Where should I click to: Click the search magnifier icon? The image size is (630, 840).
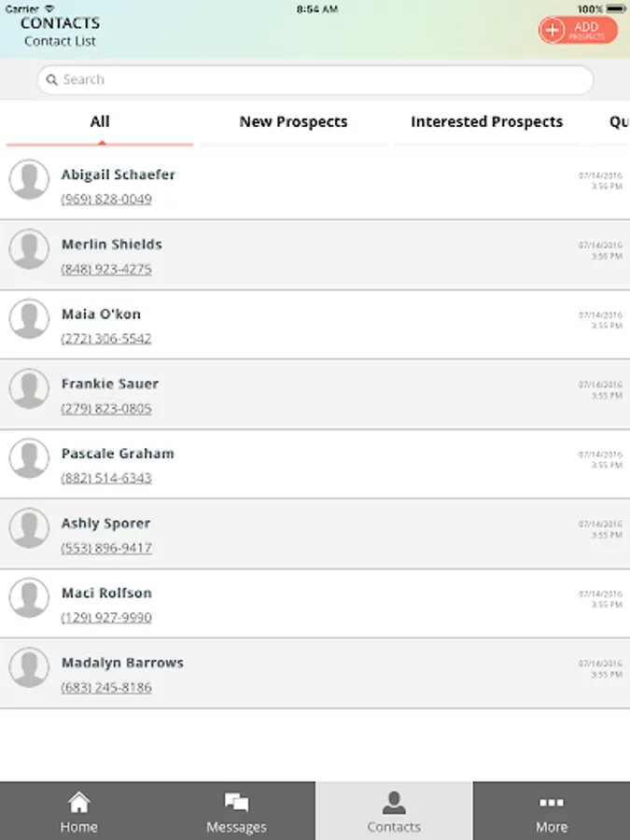pyautogui.click(x=53, y=80)
